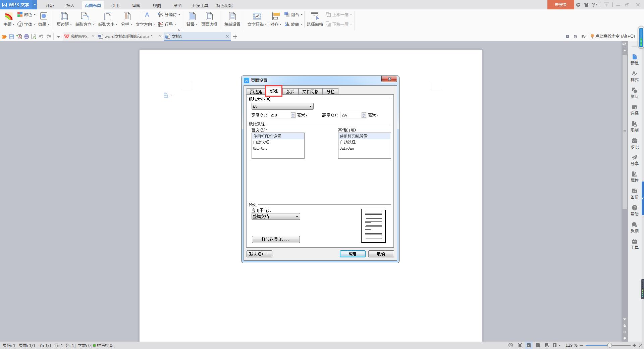Click the save icon in quick access toolbar
The width and height of the screenshot is (644, 349).
tap(12, 37)
